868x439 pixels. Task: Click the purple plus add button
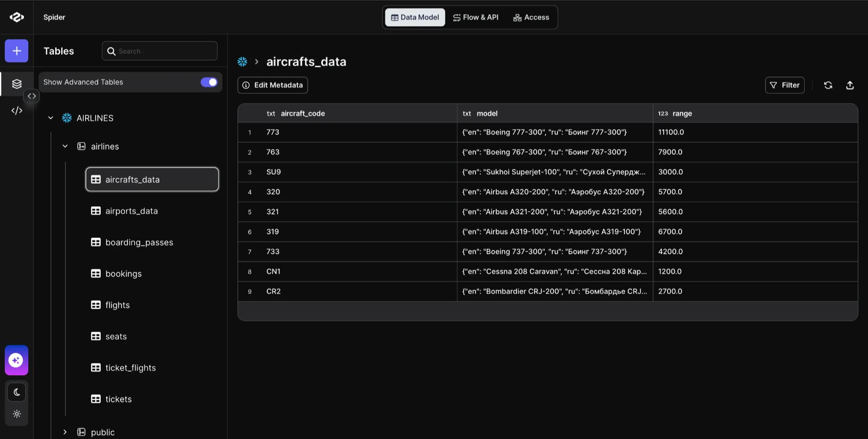(x=16, y=51)
